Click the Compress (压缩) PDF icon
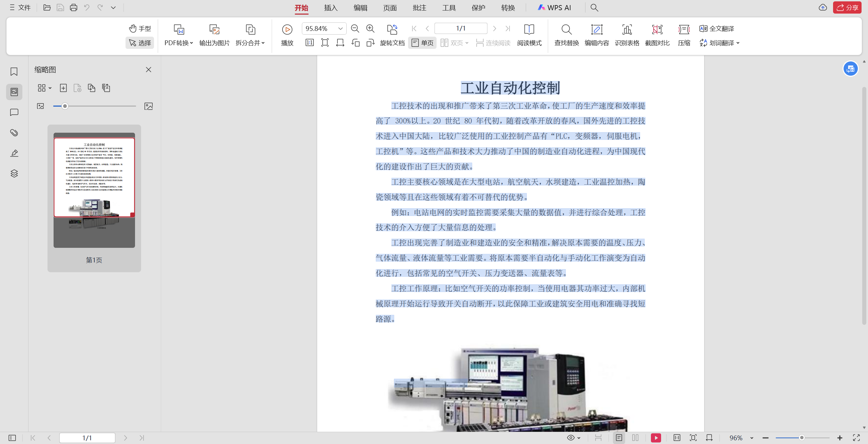This screenshot has width=868, height=444. pyautogui.click(x=684, y=30)
